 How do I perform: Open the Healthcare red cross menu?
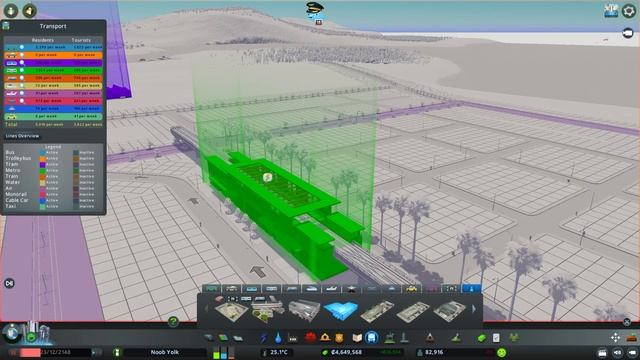tap(311, 338)
